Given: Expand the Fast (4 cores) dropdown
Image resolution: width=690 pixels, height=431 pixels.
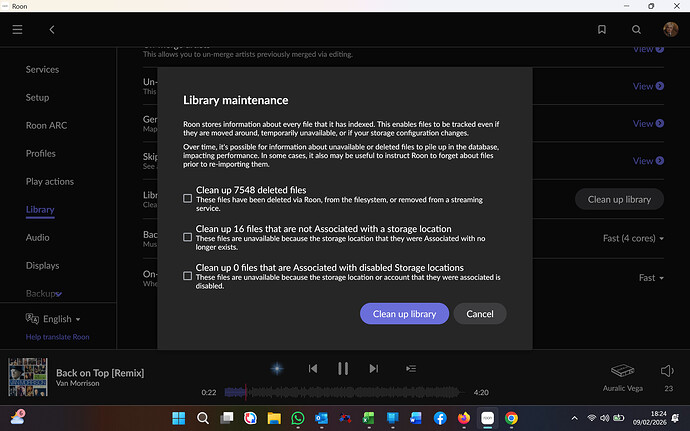Looking at the screenshot, I should point(631,238).
